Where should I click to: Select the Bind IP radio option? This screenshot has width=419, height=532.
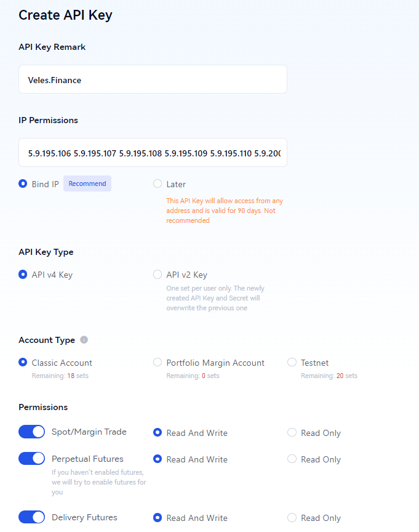click(23, 184)
